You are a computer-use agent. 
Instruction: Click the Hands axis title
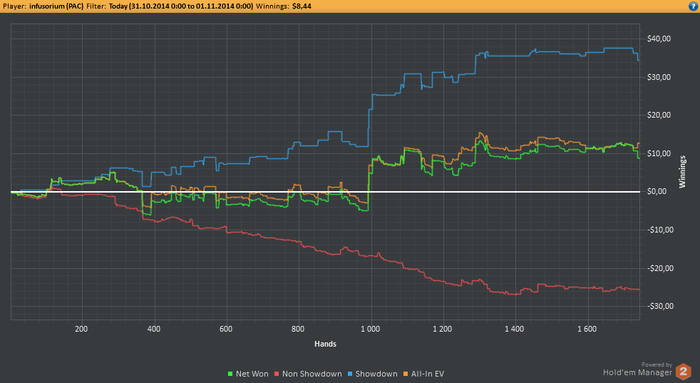pyautogui.click(x=325, y=344)
